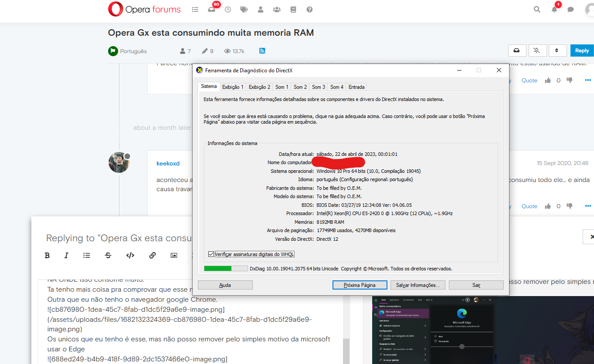
Task: Insert code block from composer toolbar
Action: tap(130, 256)
